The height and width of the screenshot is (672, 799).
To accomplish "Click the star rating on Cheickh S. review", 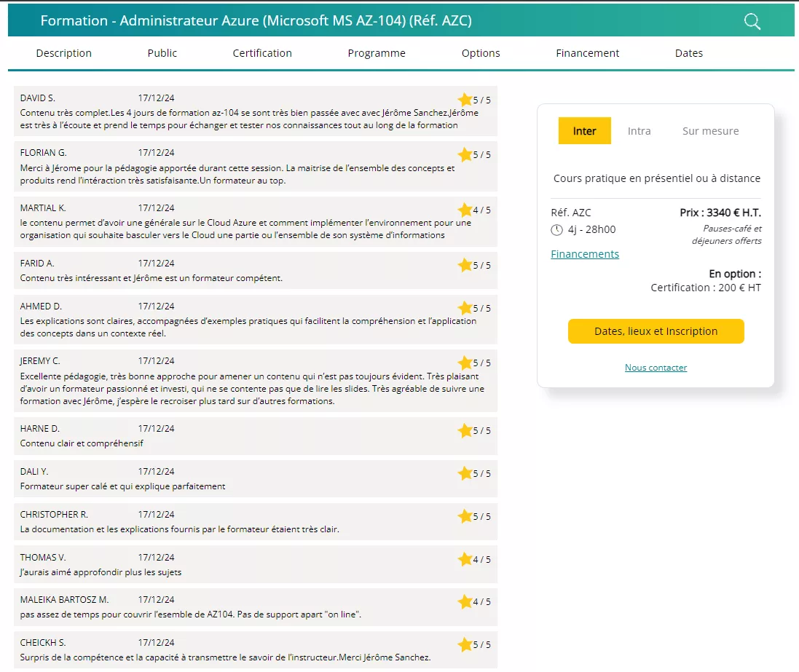I will (x=465, y=644).
